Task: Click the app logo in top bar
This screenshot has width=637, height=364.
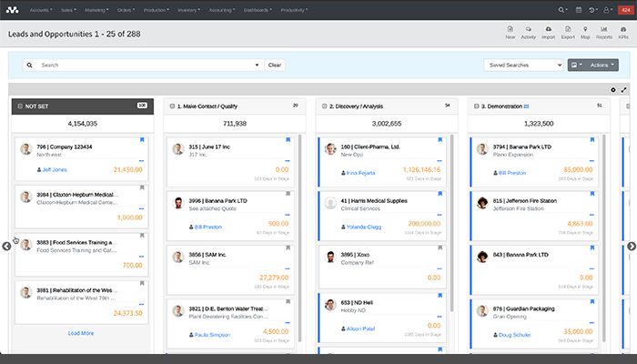Action: point(12,10)
